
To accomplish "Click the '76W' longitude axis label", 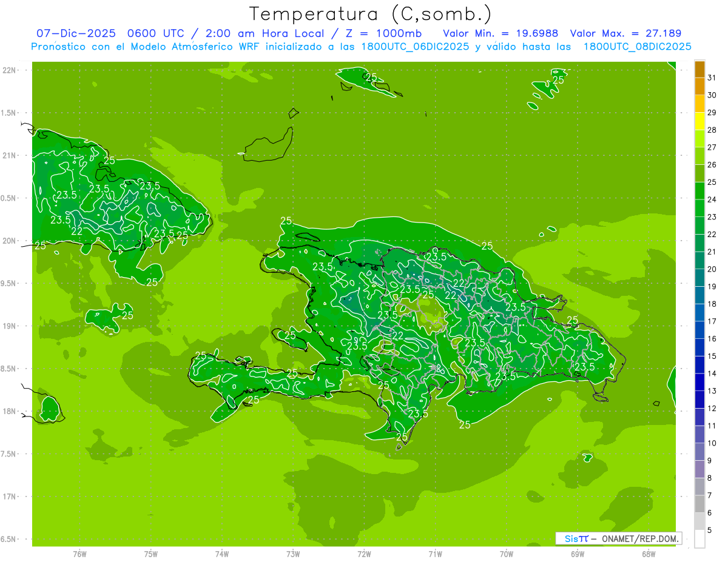I will coord(79,554).
